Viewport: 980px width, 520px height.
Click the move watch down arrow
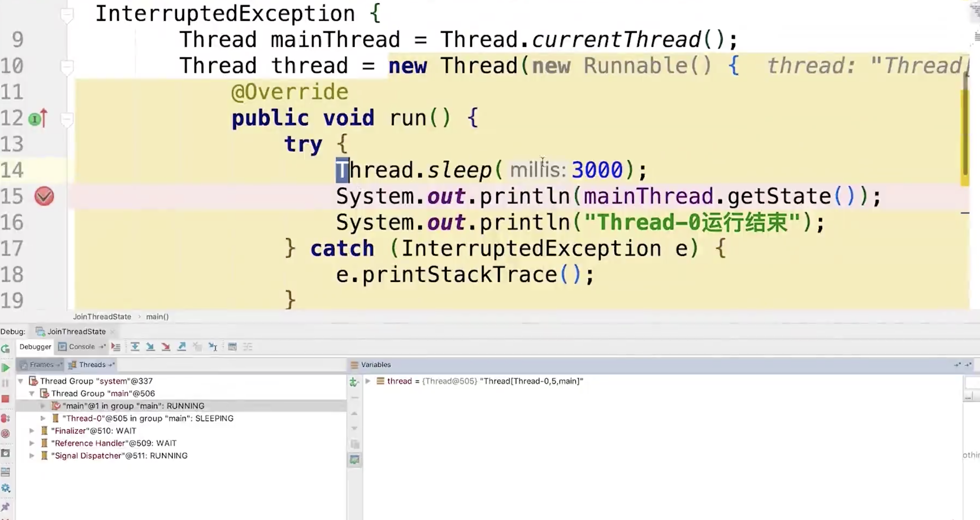coord(355,428)
